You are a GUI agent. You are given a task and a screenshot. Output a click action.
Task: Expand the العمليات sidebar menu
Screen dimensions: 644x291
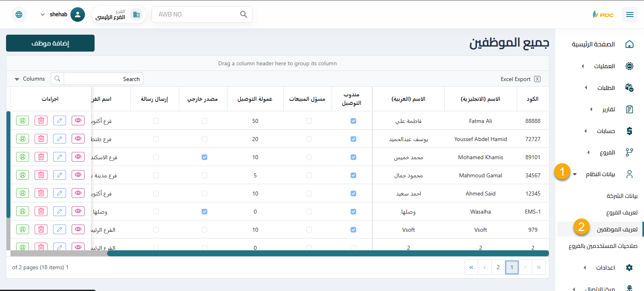tap(582, 66)
